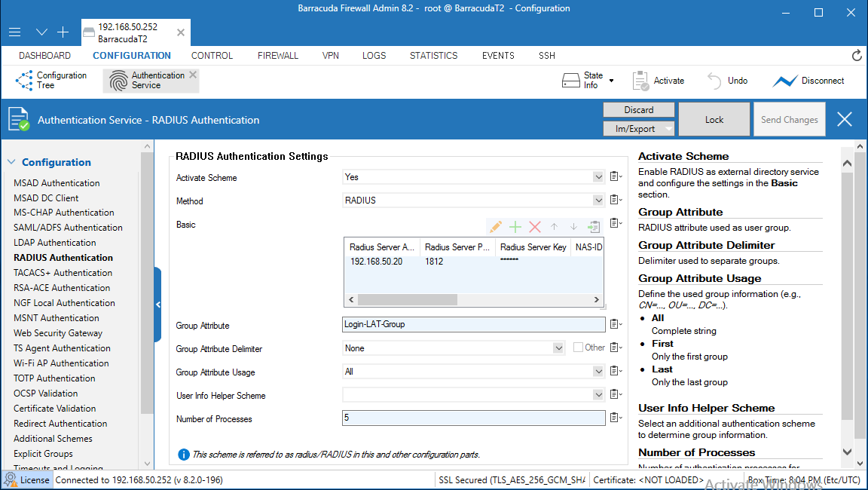Click the Lock button
This screenshot has height=490, width=868.
coord(714,120)
